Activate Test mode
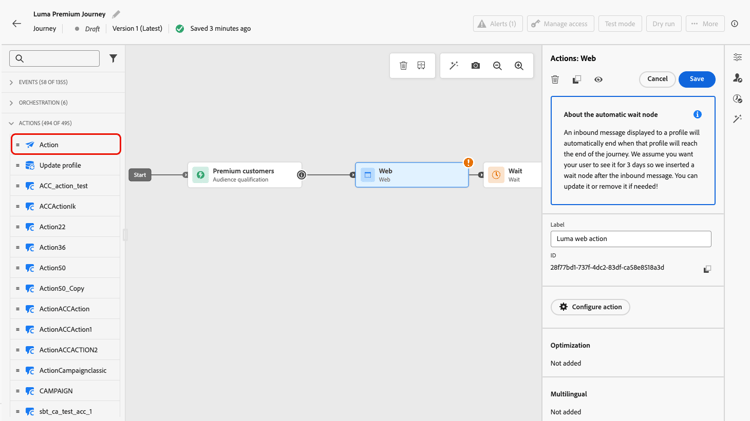750x421 pixels. 619,23
